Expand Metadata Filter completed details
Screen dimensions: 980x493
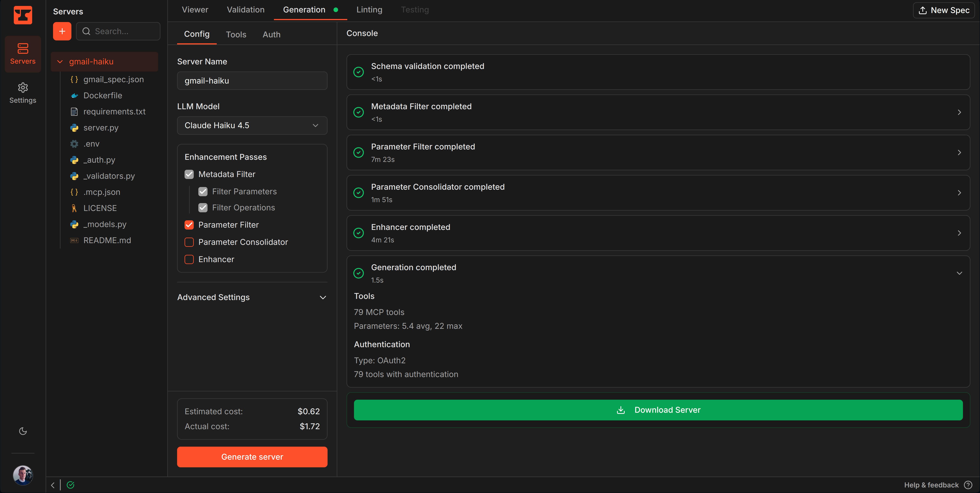click(959, 112)
